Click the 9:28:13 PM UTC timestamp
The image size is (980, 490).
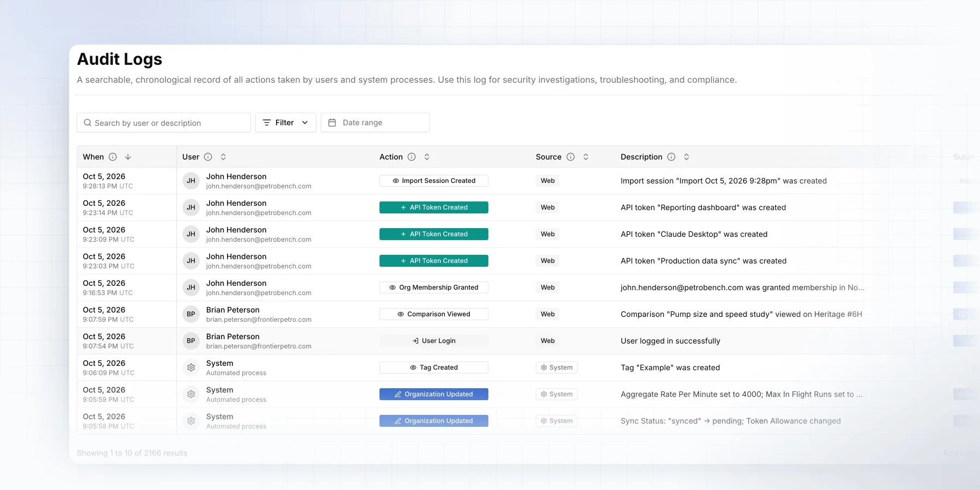(x=108, y=186)
